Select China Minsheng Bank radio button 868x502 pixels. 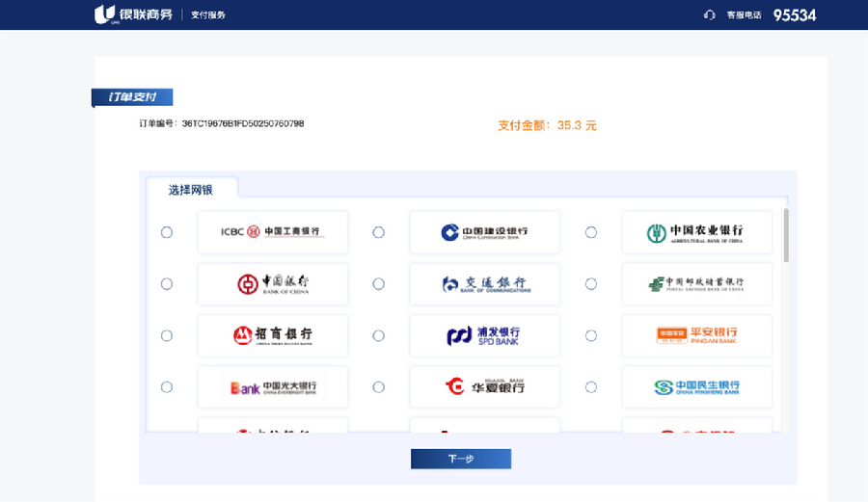coord(591,387)
